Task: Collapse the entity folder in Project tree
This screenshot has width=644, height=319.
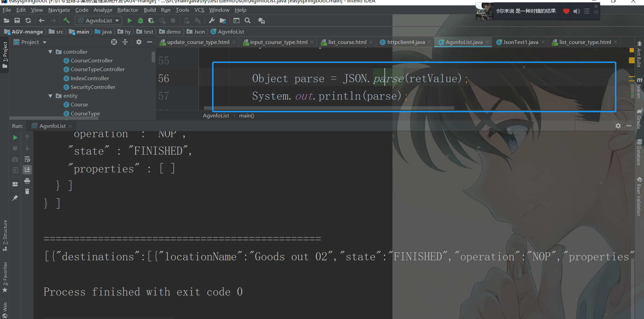Action: pyautogui.click(x=50, y=96)
